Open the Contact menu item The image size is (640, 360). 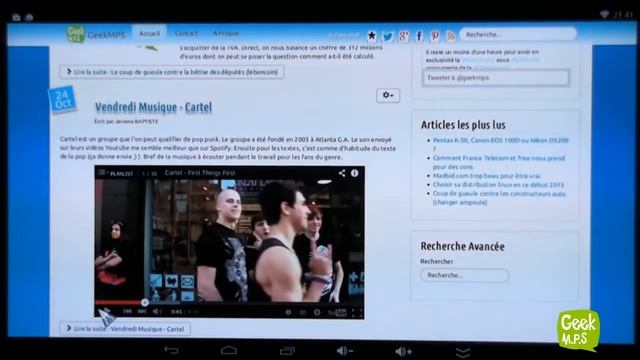186,34
